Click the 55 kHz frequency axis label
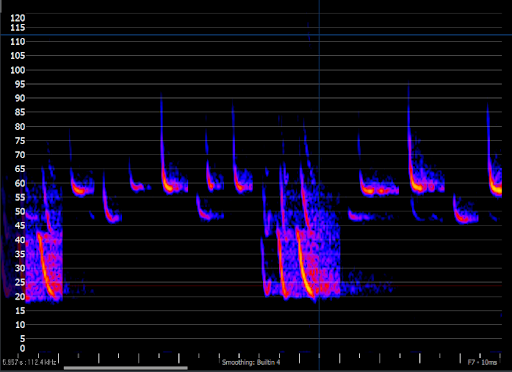512x372 pixels. point(20,197)
